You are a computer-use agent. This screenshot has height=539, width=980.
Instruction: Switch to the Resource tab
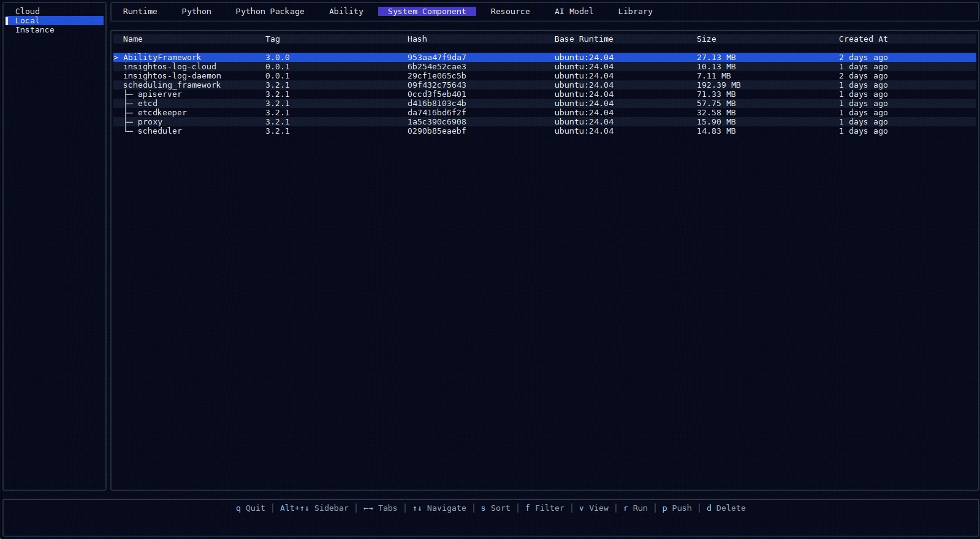511,11
